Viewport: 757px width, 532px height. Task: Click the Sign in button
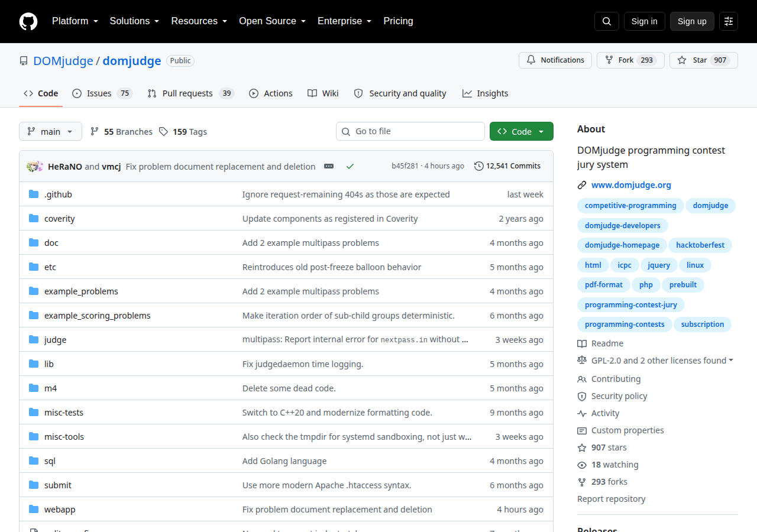(x=644, y=21)
